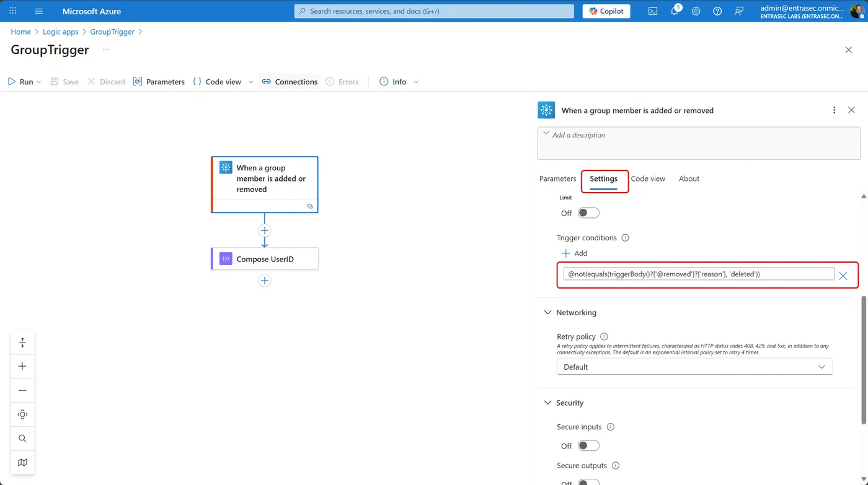Toggle the Secure inputs switch

coord(588,446)
